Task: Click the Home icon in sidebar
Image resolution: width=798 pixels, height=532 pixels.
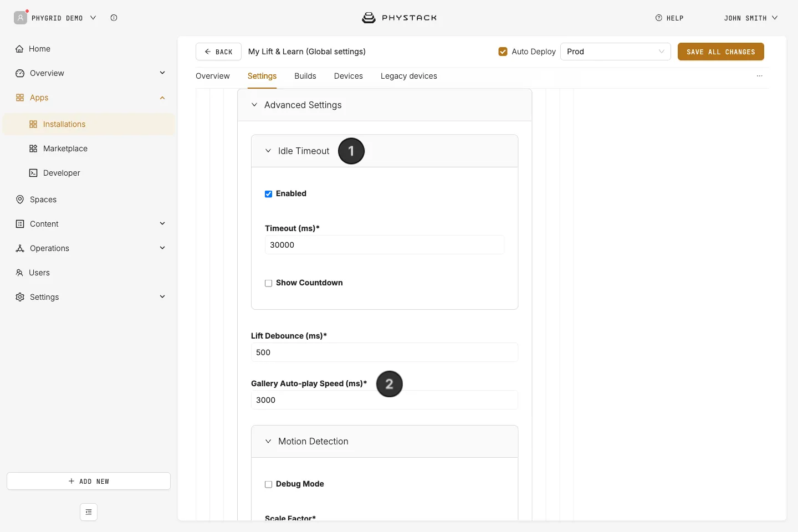Action: tap(19, 49)
